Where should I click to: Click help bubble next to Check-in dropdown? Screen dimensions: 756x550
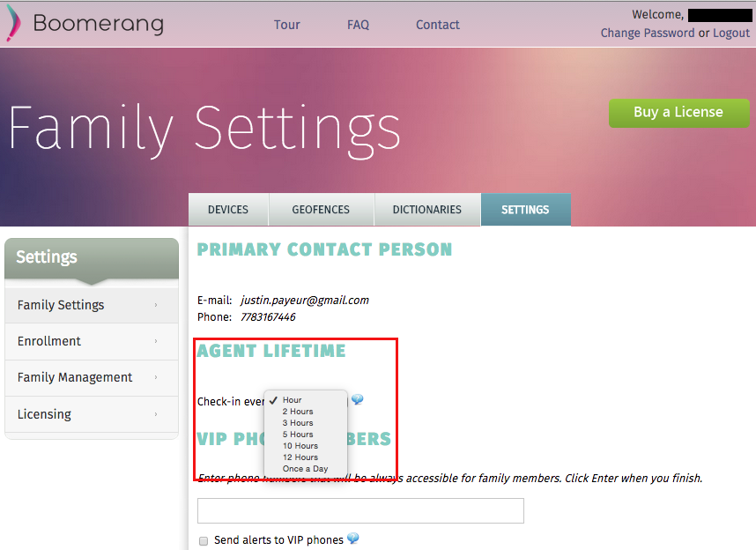click(x=357, y=399)
